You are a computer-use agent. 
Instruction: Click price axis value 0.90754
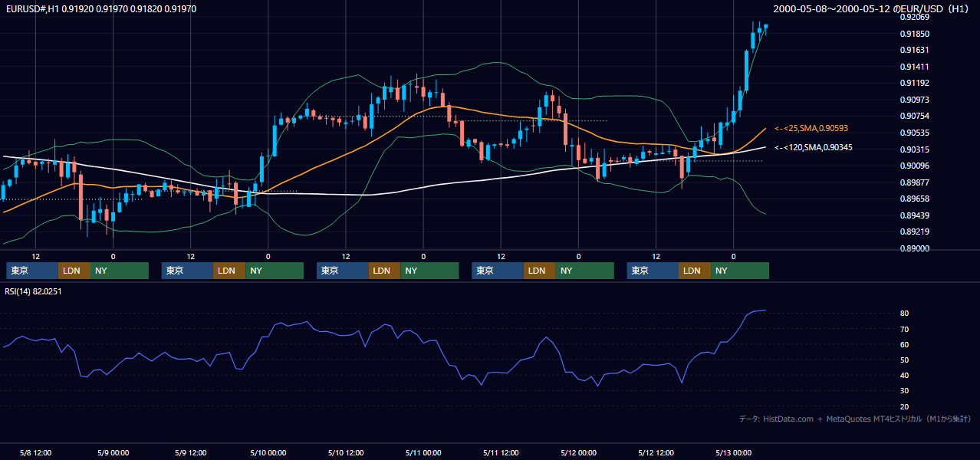915,116
